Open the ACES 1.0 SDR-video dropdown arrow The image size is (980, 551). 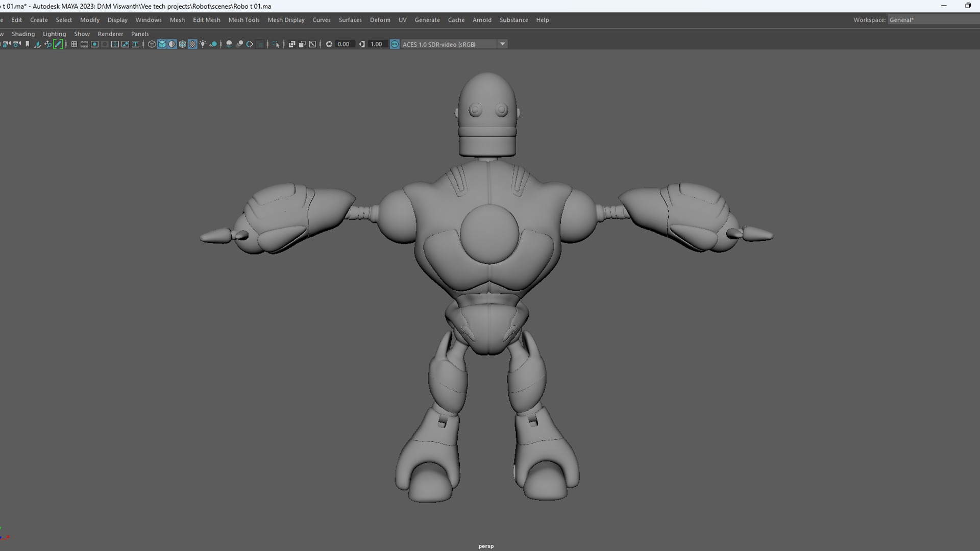(503, 44)
